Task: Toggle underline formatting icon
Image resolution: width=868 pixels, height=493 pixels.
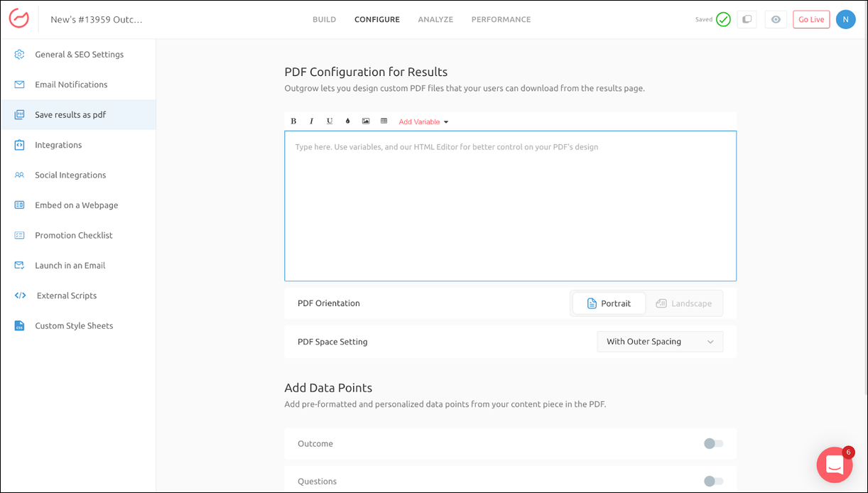Action: [x=330, y=121]
